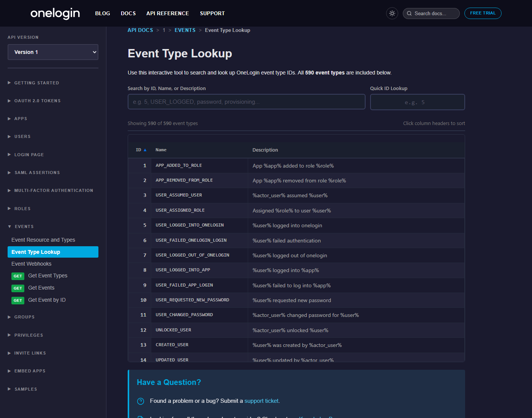The image size is (532, 418).
Task: Click the OneLogin logo
Action: [x=55, y=14]
